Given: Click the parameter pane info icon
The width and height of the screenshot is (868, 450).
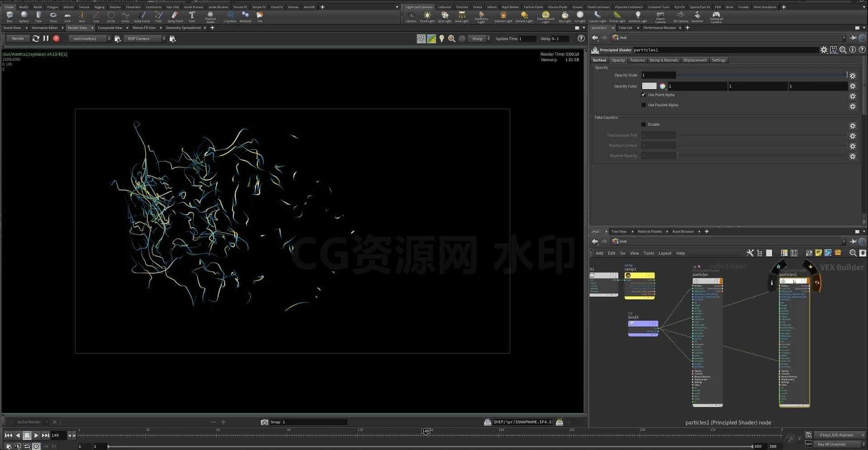Looking at the screenshot, I should click(x=853, y=50).
